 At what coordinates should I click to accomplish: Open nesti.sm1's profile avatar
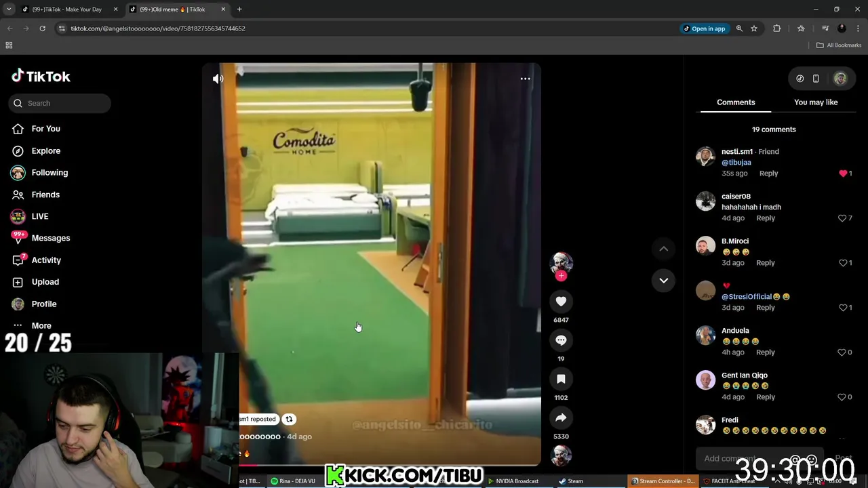[705, 157]
